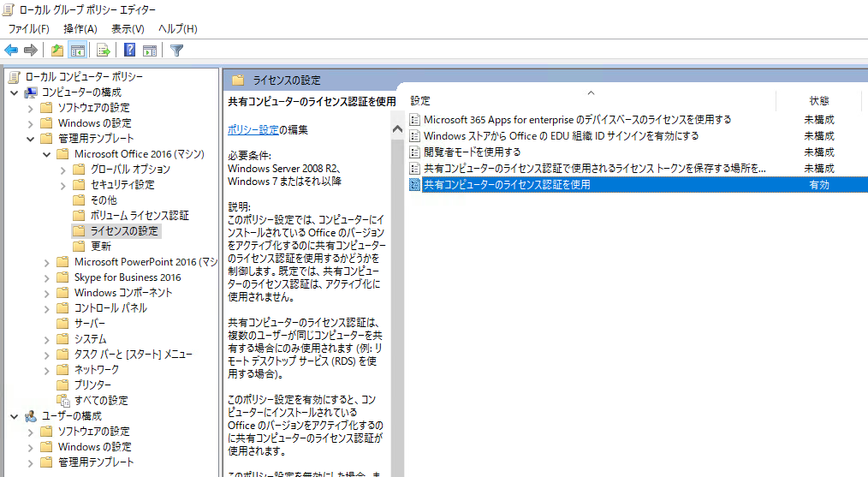Click the folder icon beside 更新
868x477 pixels.
point(79,246)
